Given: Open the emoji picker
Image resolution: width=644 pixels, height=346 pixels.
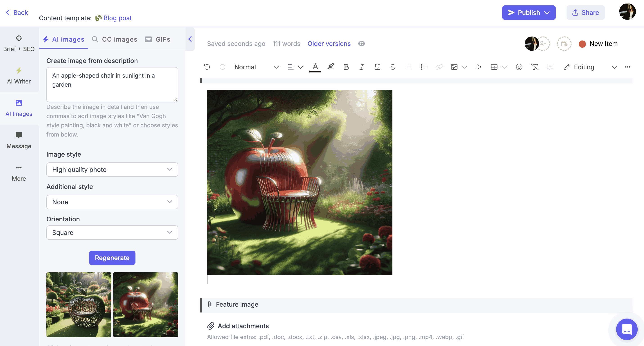Looking at the screenshot, I should click(519, 67).
